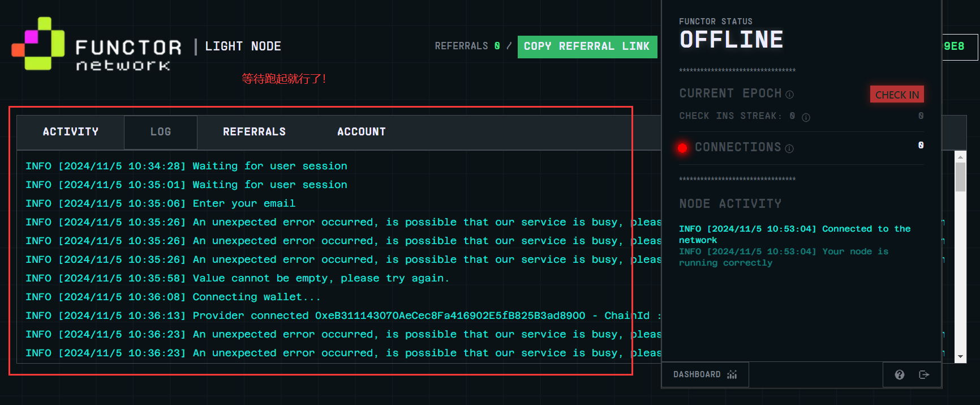Click the scrollbar down arrow
Screen dimensions: 980x405
coord(960,357)
